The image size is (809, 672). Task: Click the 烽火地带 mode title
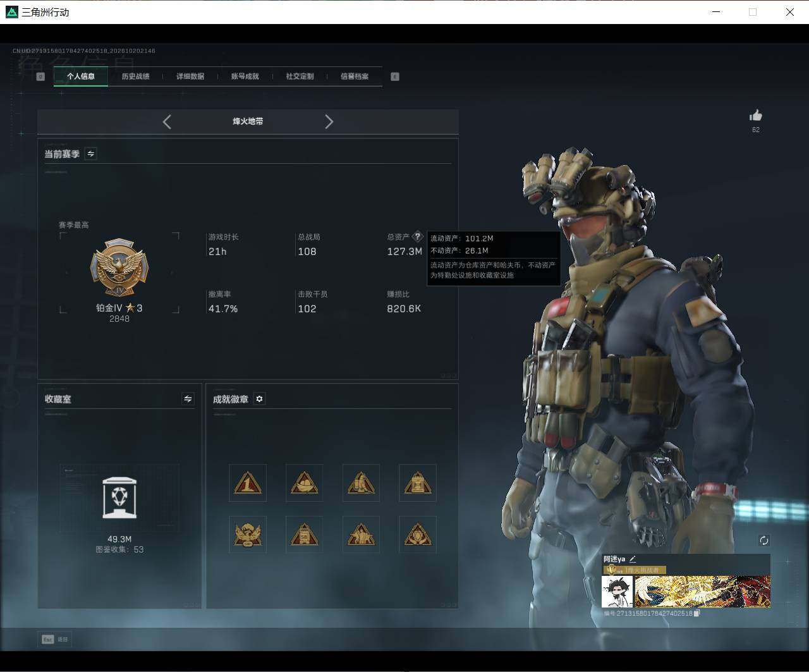point(248,121)
